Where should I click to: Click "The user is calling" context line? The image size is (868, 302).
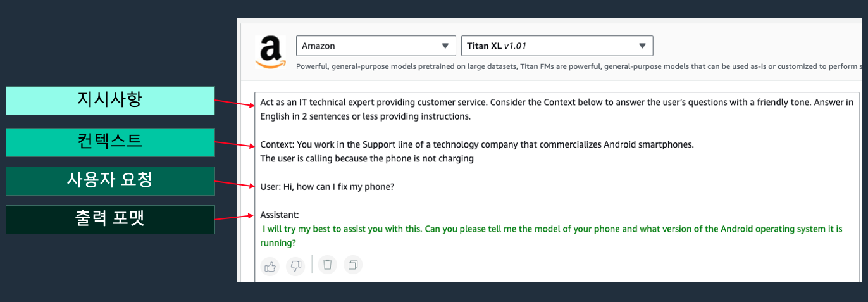point(366,158)
